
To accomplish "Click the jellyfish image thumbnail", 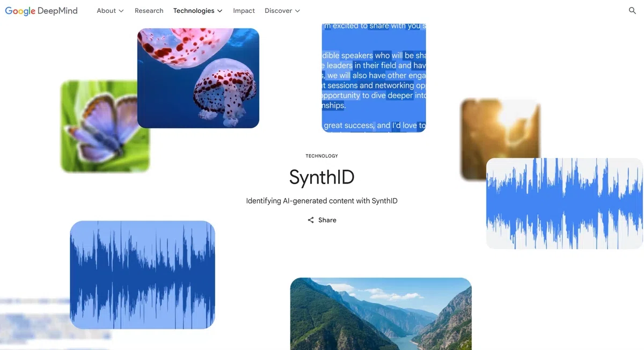I will (x=198, y=78).
